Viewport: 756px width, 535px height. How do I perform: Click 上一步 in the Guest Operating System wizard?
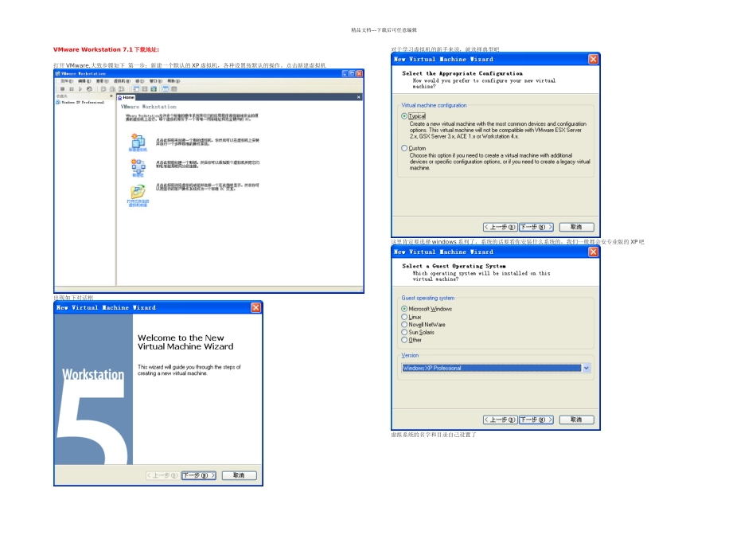(x=500, y=420)
